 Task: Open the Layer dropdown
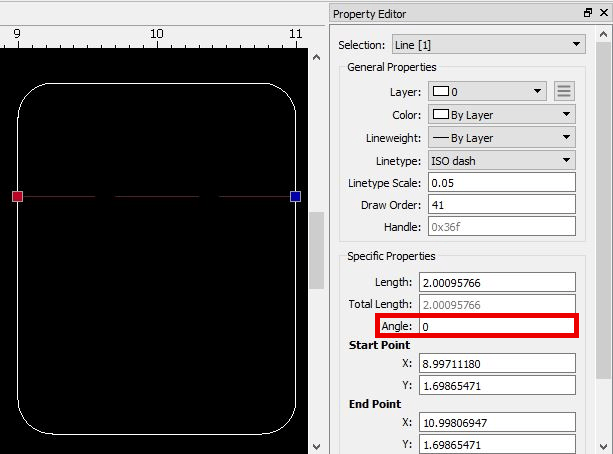487,92
